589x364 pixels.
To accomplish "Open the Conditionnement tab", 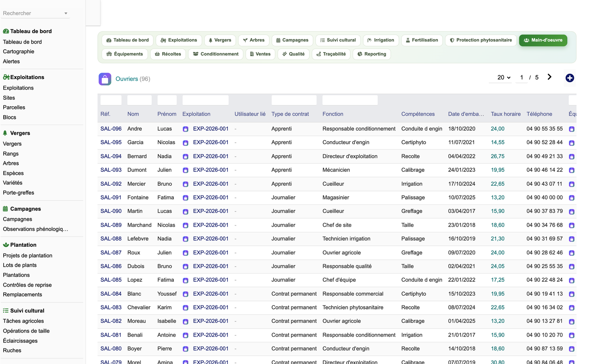I will tap(216, 54).
